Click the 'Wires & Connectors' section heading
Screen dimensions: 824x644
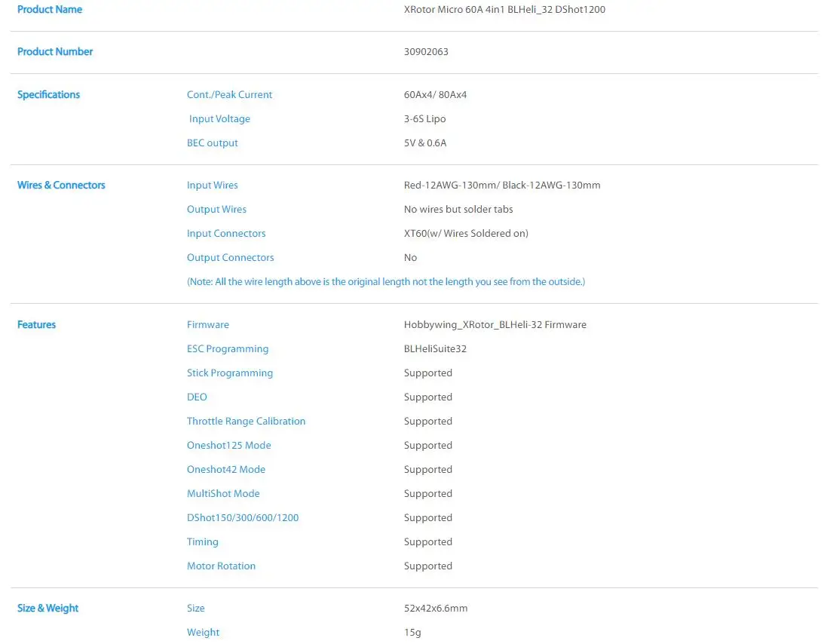(61, 185)
